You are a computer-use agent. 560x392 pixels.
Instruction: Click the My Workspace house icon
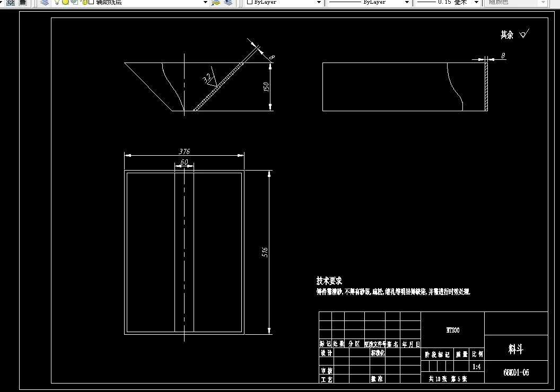22,2
